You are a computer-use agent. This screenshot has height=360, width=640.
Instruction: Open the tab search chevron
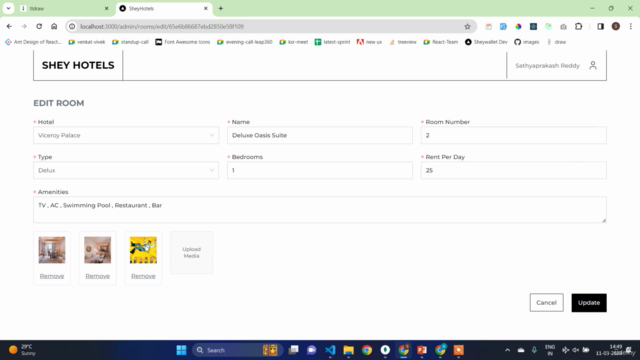click(8, 8)
